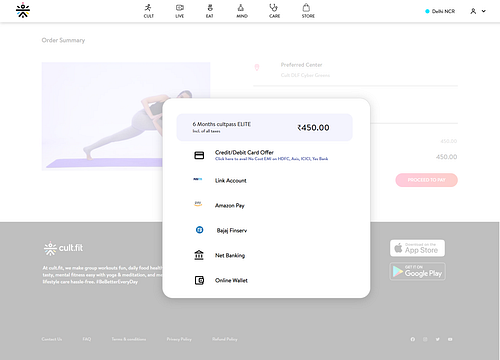Click the Proceed to Pay button
500x360 pixels.
(426, 180)
